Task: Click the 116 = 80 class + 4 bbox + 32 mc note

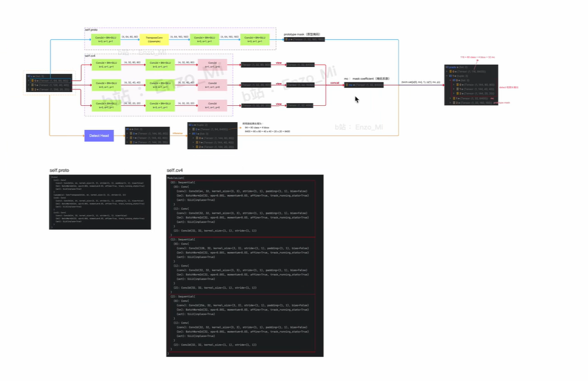Action: click(x=477, y=57)
